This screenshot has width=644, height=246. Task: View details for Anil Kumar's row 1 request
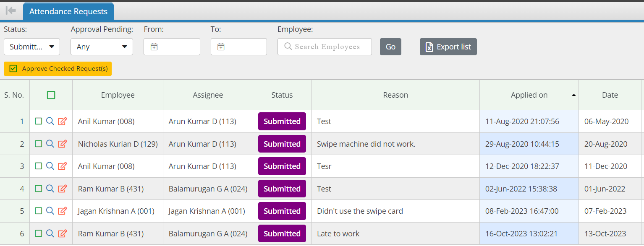point(50,121)
